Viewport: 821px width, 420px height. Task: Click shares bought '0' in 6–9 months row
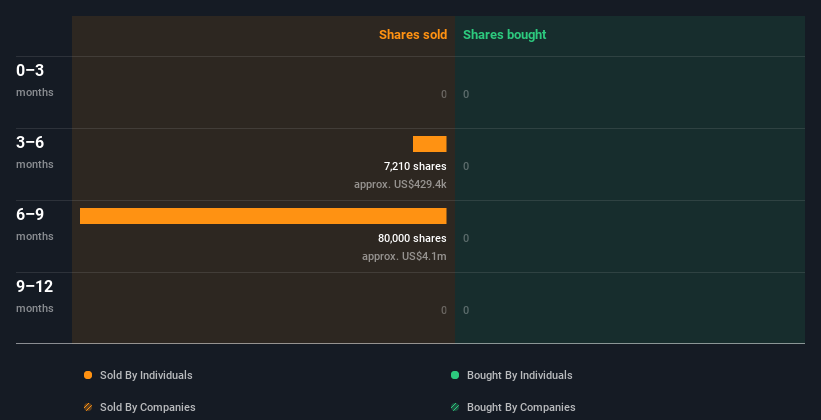(466, 238)
